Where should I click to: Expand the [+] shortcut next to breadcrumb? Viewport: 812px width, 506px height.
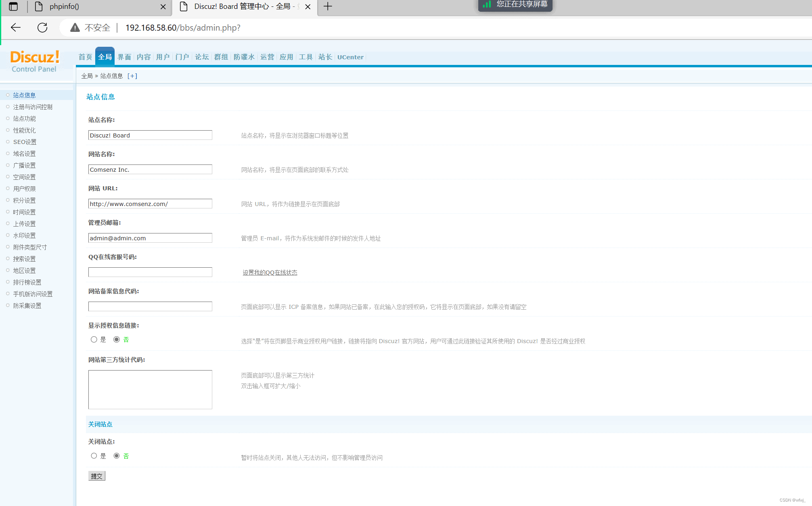pyautogui.click(x=132, y=76)
